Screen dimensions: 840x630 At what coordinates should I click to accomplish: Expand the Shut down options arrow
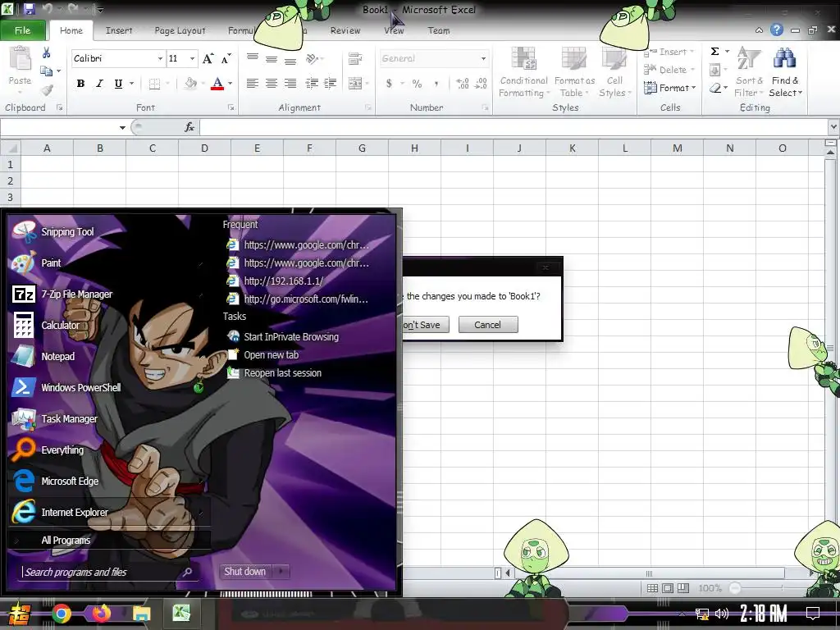click(281, 572)
